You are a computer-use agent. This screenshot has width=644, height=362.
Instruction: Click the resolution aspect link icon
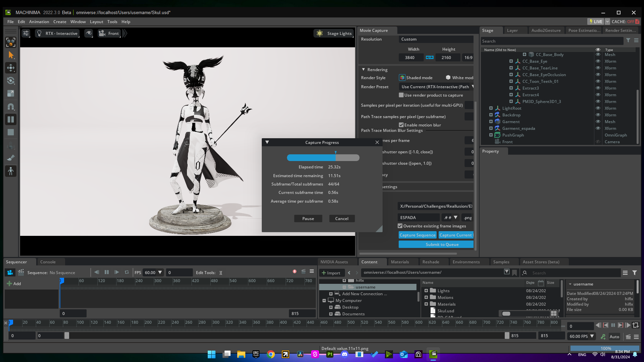tap(430, 57)
